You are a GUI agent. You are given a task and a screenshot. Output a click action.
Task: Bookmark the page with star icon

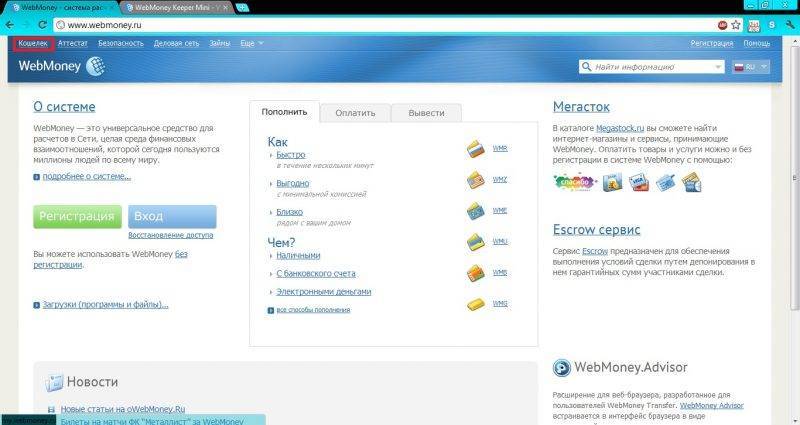[736, 24]
